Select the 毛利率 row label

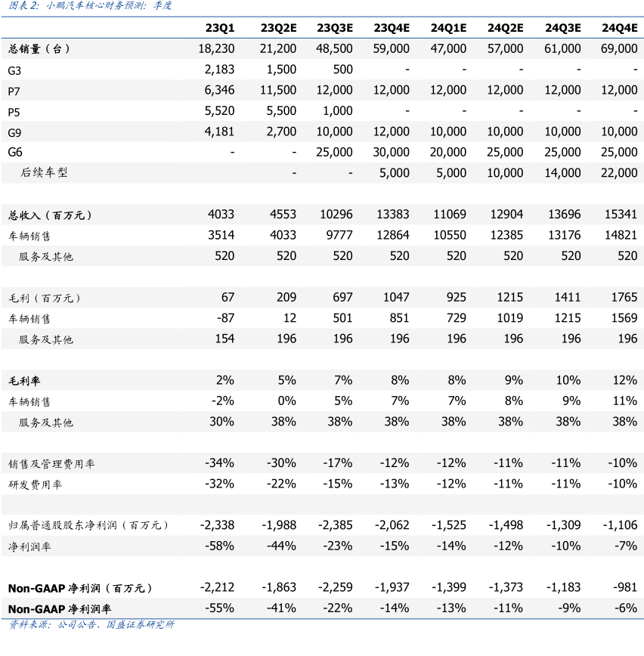pos(24,381)
